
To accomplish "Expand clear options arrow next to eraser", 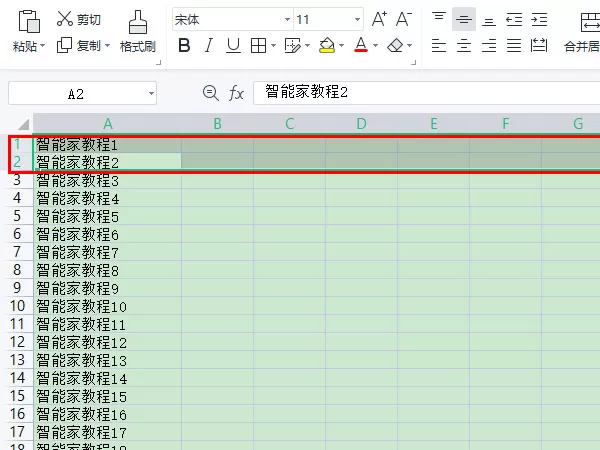I will [409, 46].
